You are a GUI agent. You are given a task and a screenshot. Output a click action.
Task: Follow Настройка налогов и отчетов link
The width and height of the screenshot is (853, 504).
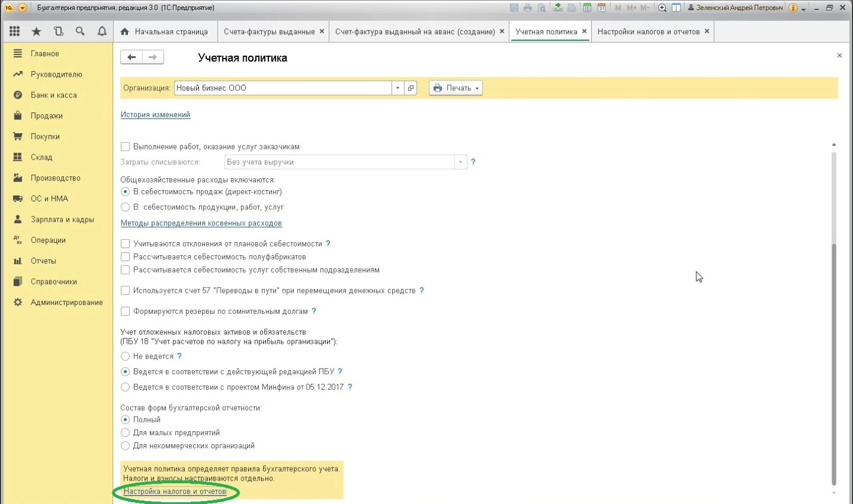pyautogui.click(x=175, y=491)
